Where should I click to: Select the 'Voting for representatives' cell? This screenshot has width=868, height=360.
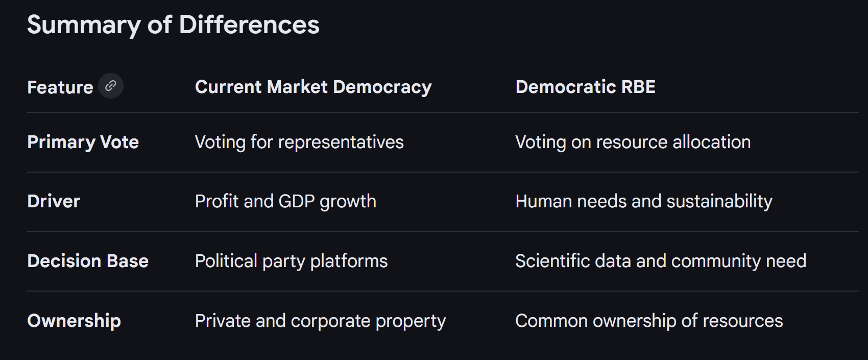click(x=299, y=142)
